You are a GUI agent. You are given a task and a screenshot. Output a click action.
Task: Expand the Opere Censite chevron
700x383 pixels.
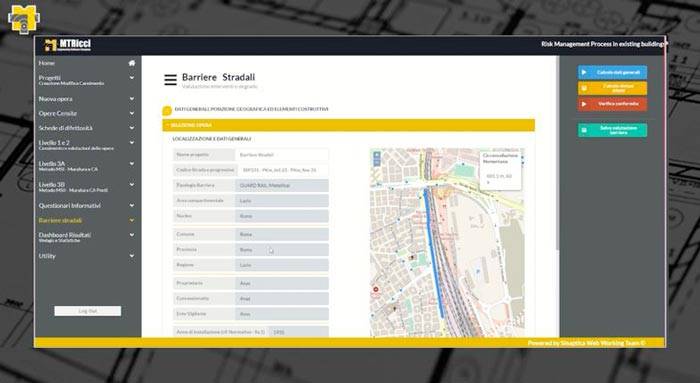pos(132,113)
